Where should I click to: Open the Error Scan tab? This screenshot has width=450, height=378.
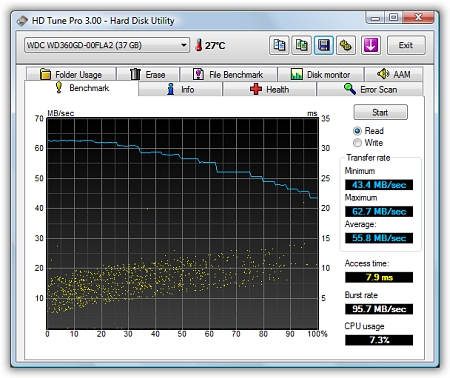[x=370, y=89]
